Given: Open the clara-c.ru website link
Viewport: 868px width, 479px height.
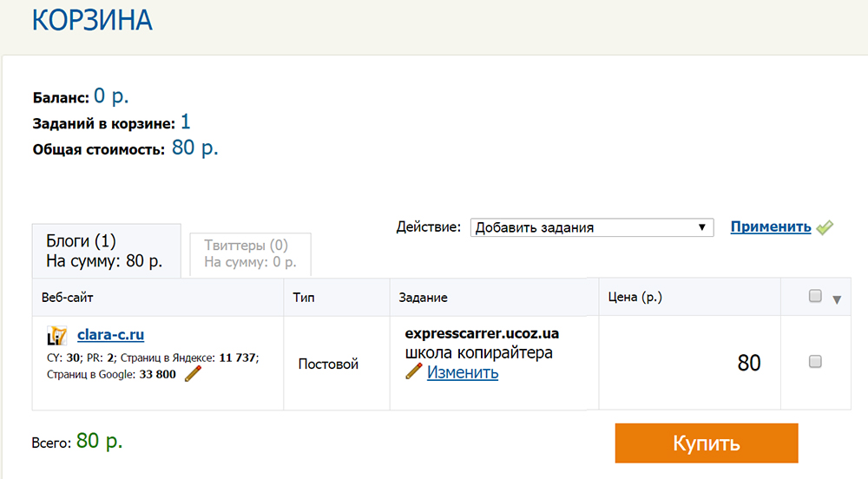Looking at the screenshot, I should pos(110,334).
